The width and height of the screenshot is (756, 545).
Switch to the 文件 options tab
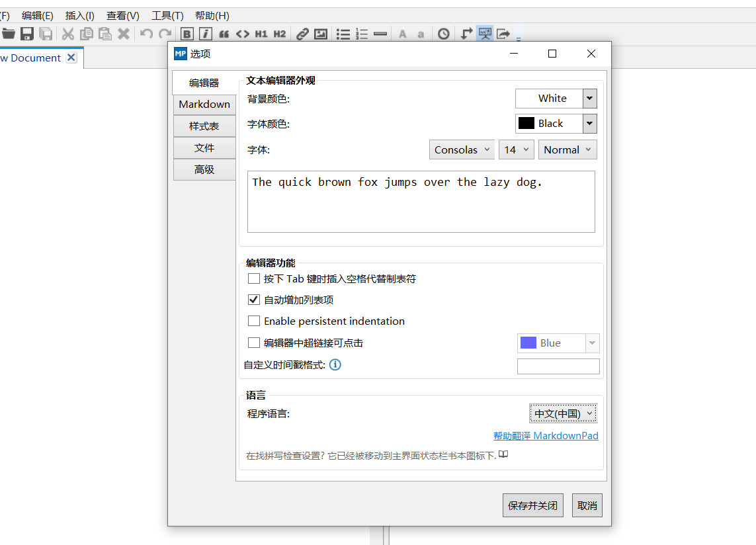204,147
